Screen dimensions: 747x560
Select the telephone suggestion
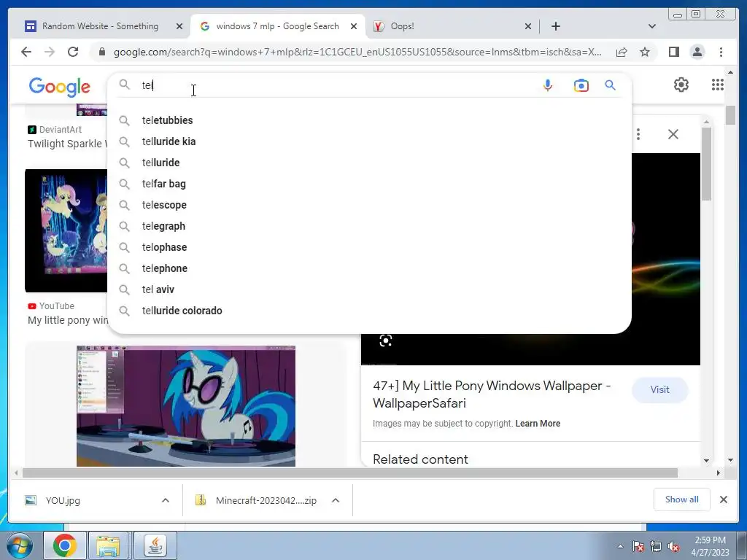pyautogui.click(x=369, y=268)
